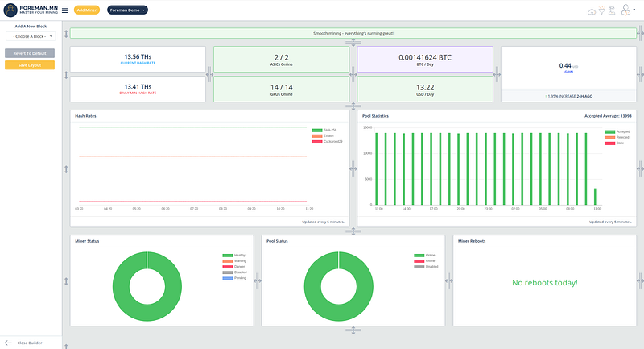The height and width of the screenshot is (349, 644).
Task: Open the user profile avatar menu
Action: point(626,10)
